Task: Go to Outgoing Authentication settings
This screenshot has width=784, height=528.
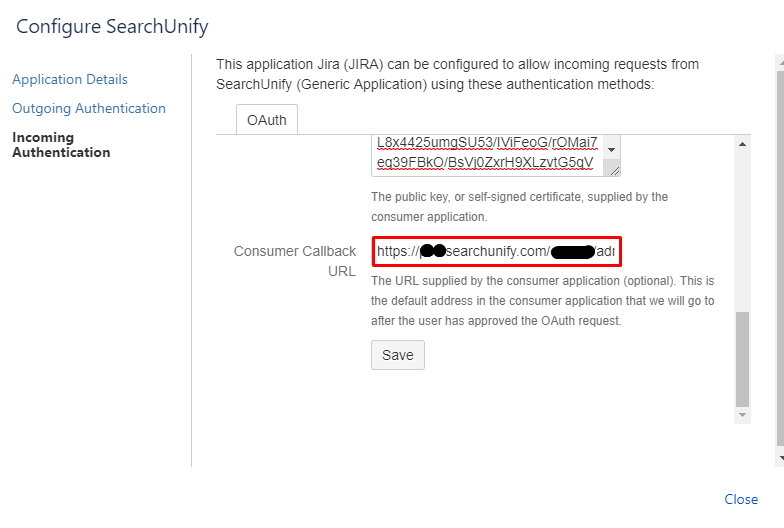Action: [x=89, y=108]
